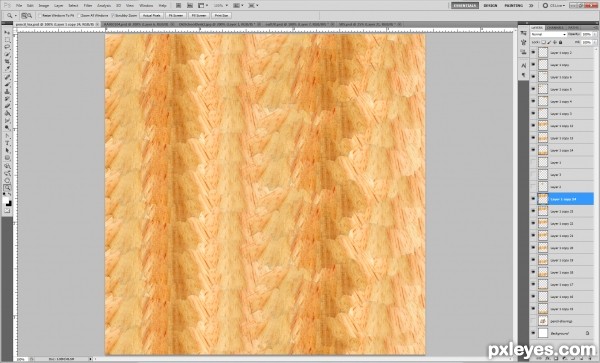
Task: Hide the Background layer with its eye icon
Action: [533, 333]
